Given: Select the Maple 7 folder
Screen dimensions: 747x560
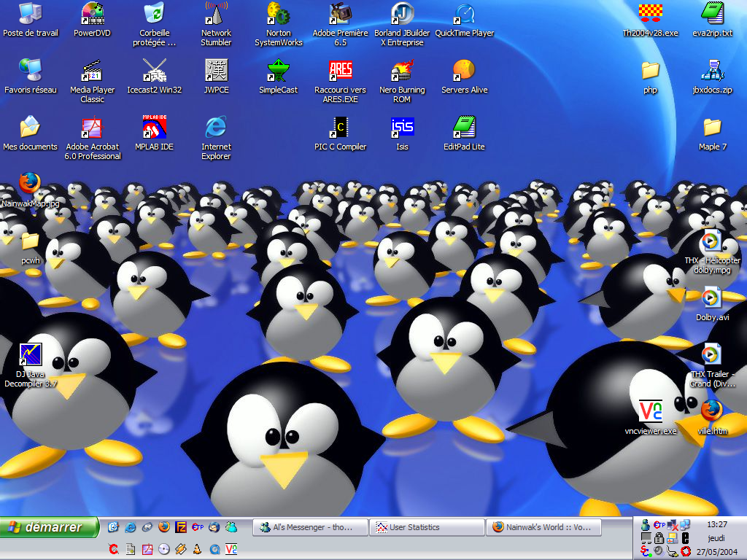Looking at the screenshot, I should tap(712, 127).
